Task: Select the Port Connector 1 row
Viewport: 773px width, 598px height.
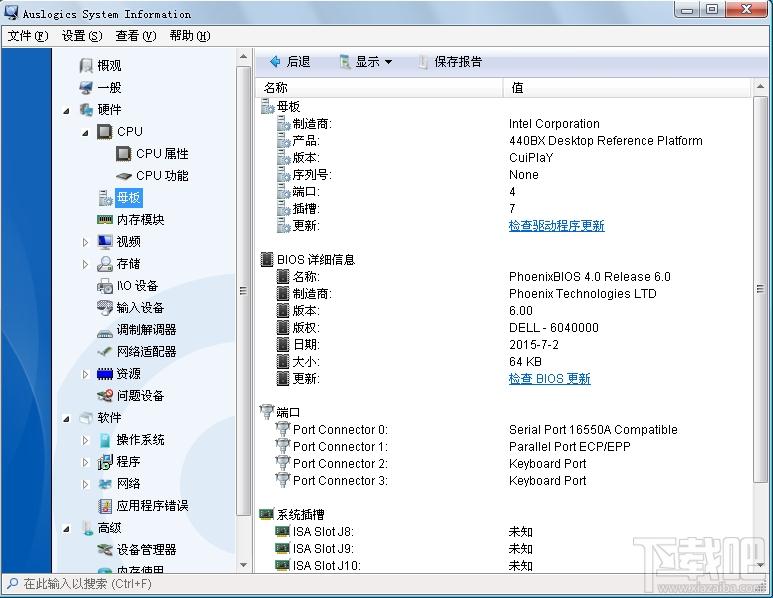Action: [x=505, y=447]
